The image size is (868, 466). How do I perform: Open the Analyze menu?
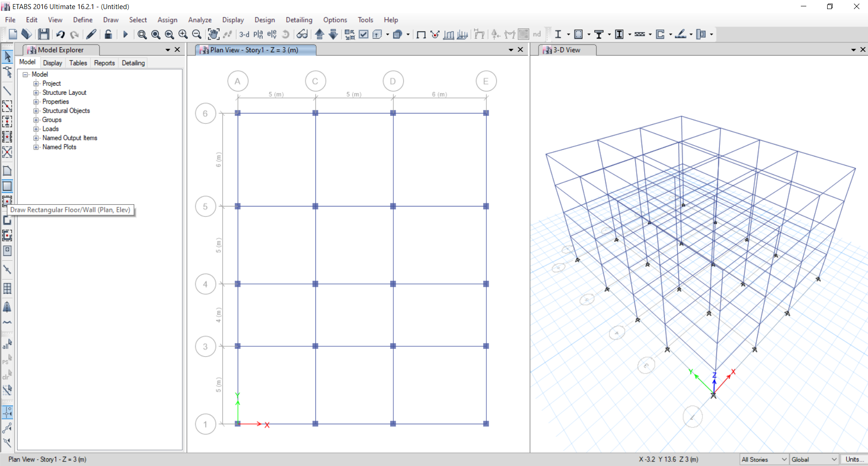point(200,20)
